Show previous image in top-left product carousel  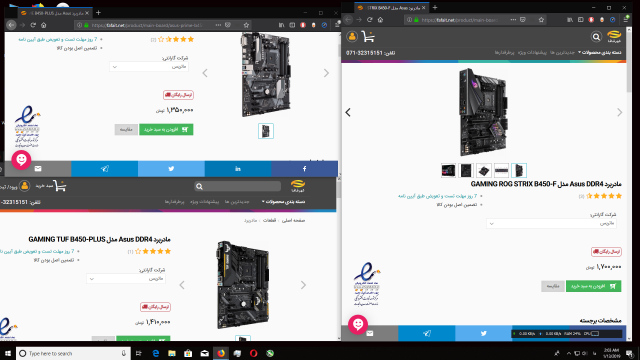[205, 73]
